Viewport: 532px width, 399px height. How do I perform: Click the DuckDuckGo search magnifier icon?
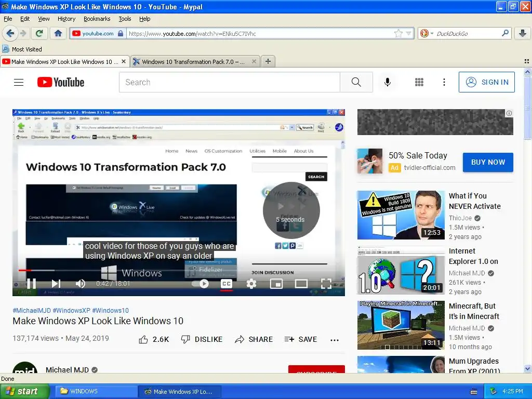505,33
